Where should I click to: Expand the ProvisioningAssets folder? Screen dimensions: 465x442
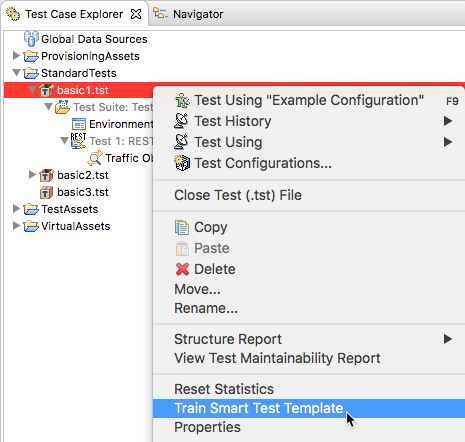[16, 55]
